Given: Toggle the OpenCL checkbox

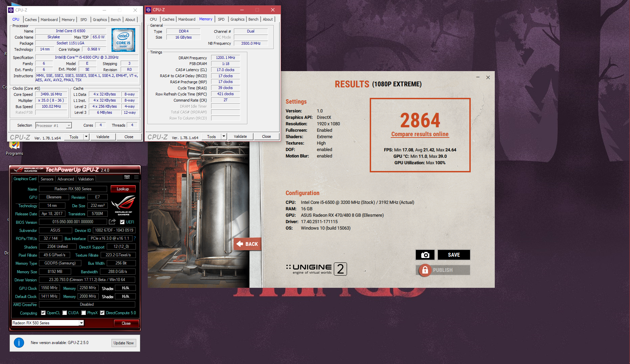Looking at the screenshot, I should pyautogui.click(x=43, y=313).
